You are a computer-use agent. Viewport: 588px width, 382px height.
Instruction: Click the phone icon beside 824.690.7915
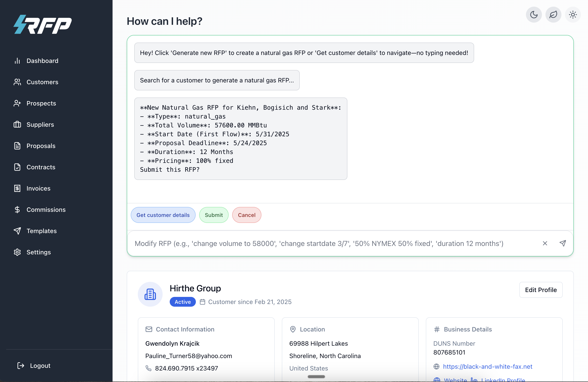coord(148,368)
